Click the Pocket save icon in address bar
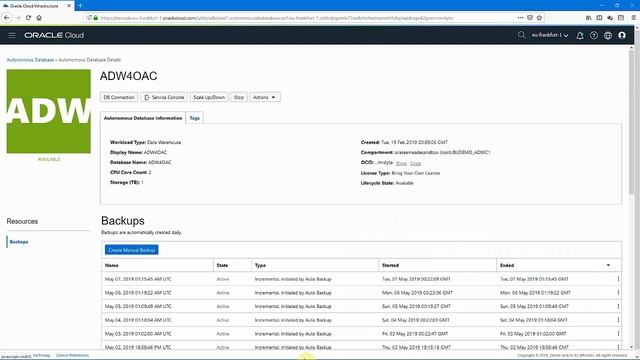This screenshot has width=640, height=360. (x=530, y=18)
